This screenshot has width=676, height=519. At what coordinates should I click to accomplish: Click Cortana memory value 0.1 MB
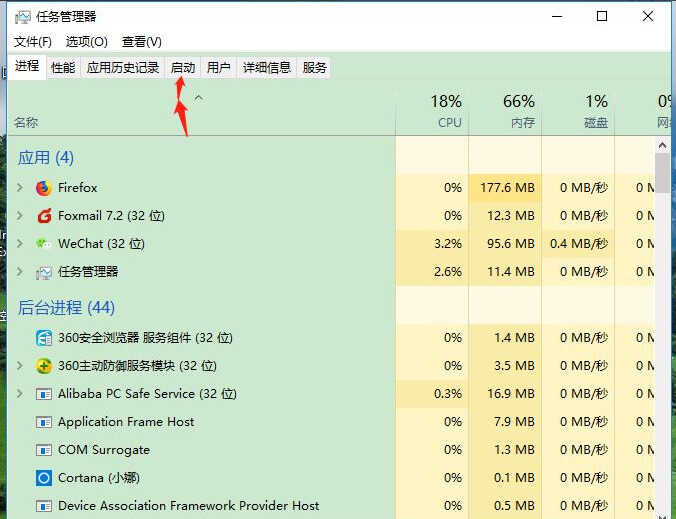[x=514, y=478]
